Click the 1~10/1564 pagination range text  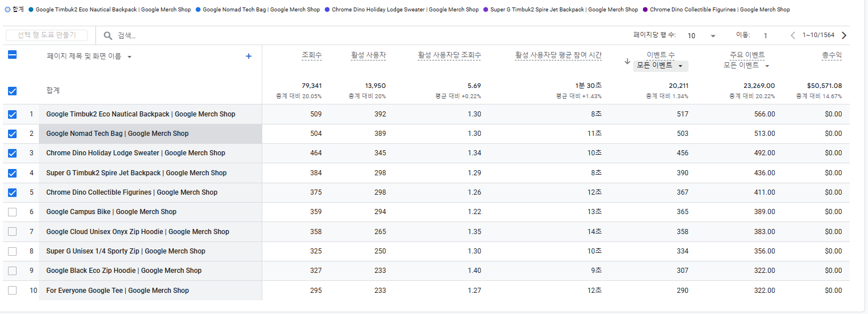818,35
